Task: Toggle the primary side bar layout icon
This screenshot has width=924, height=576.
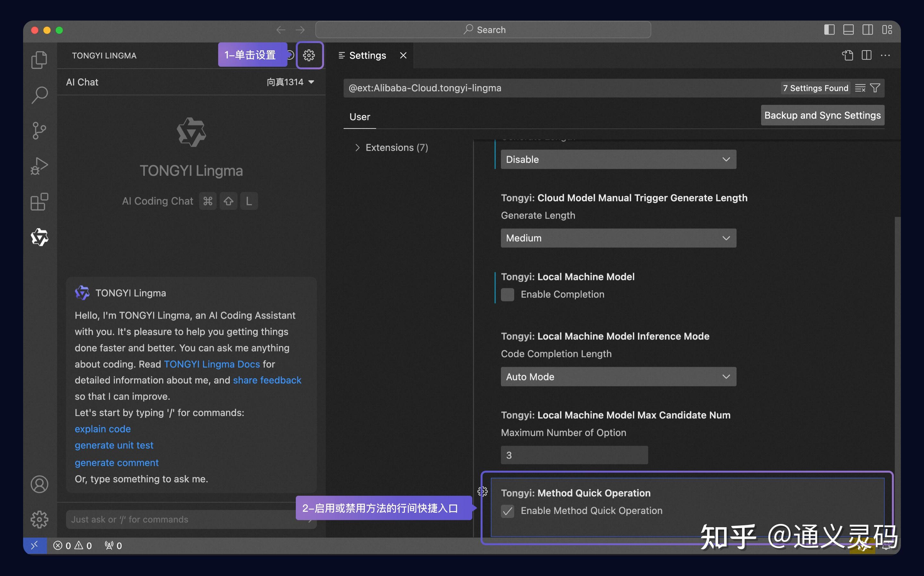Action: [x=829, y=30]
